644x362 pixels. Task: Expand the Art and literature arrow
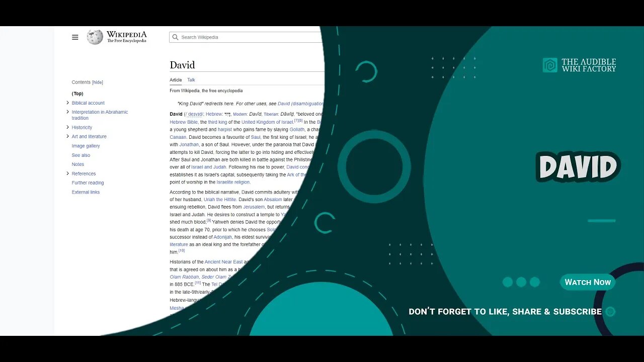tap(67, 136)
